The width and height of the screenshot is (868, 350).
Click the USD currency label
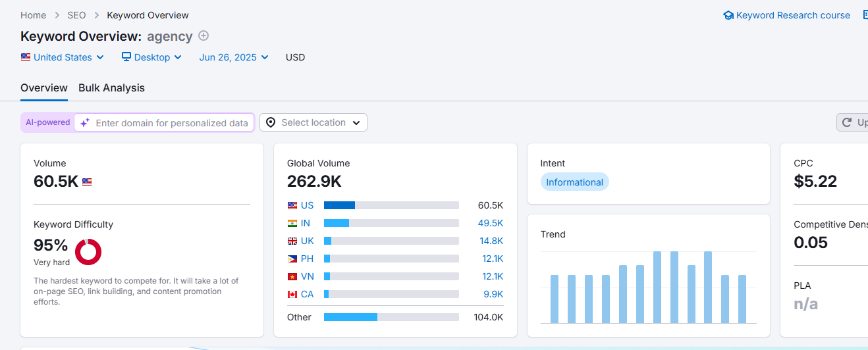point(295,57)
